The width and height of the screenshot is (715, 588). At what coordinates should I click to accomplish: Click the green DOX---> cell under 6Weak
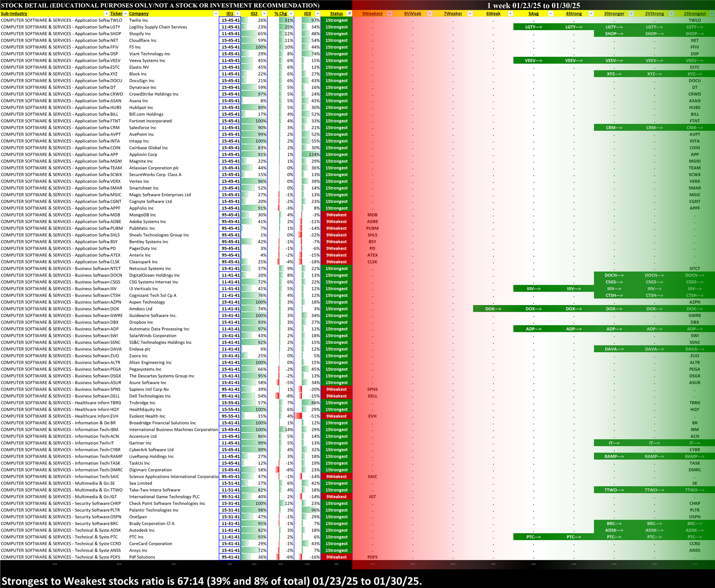click(x=493, y=309)
